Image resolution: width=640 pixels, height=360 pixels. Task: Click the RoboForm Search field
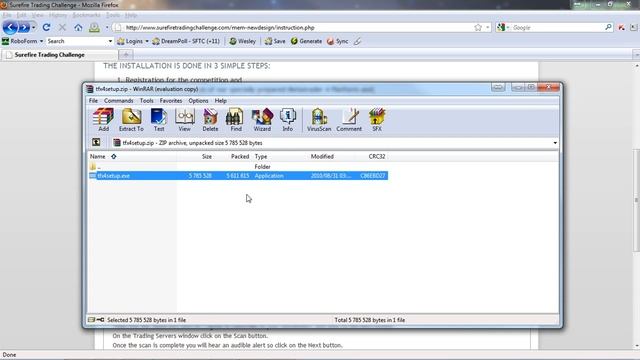[x=76, y=41]
